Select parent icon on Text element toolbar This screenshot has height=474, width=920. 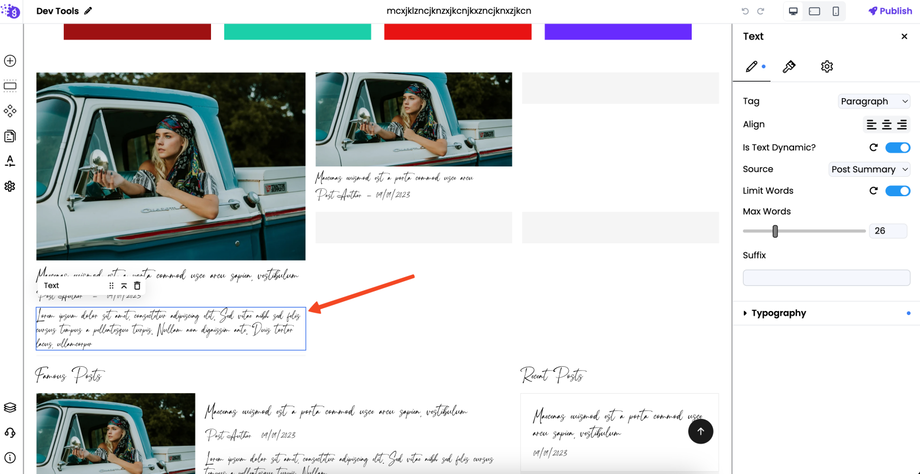point(124,286)
